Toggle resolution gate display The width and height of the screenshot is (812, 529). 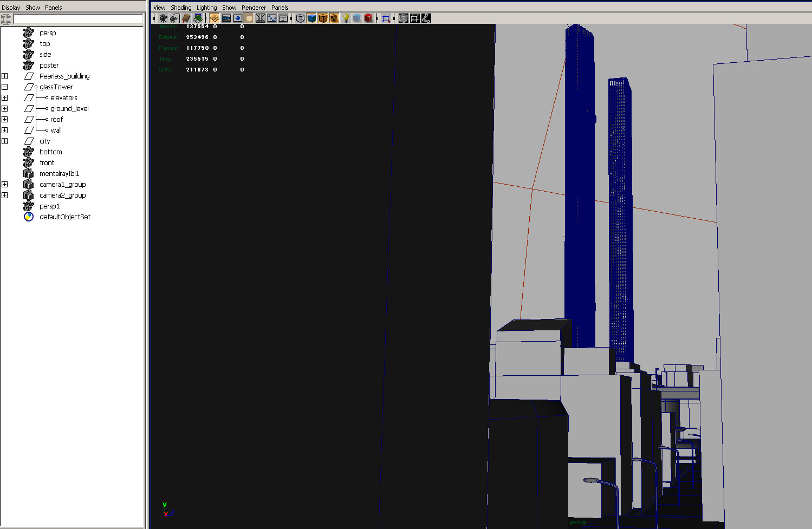tap(237, 18)
